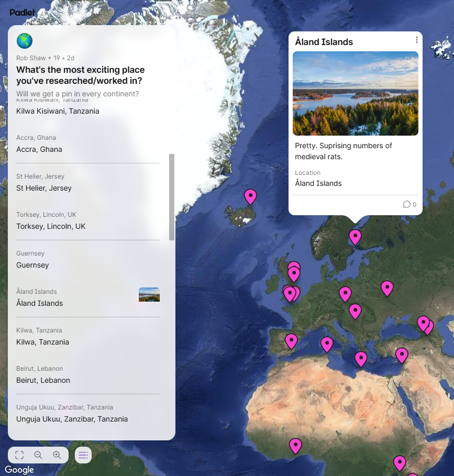
Task: Open the Åland Islands landscape photo
Action: tap(355, 93)
